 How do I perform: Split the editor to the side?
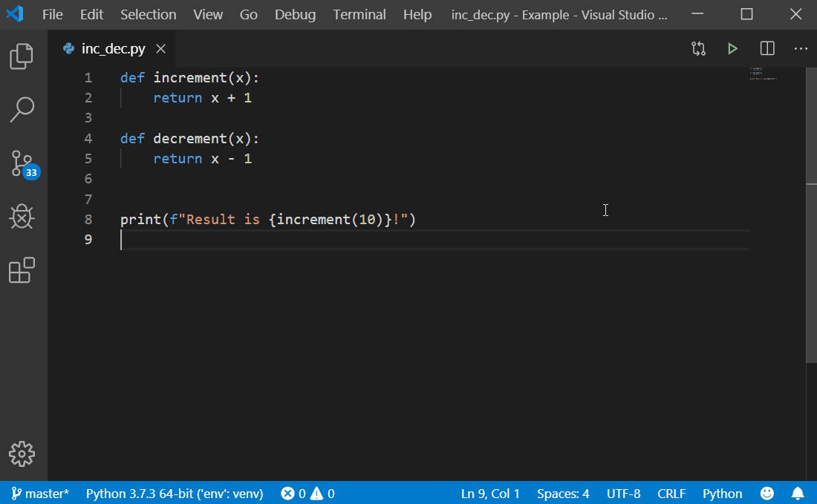[766, 48]
